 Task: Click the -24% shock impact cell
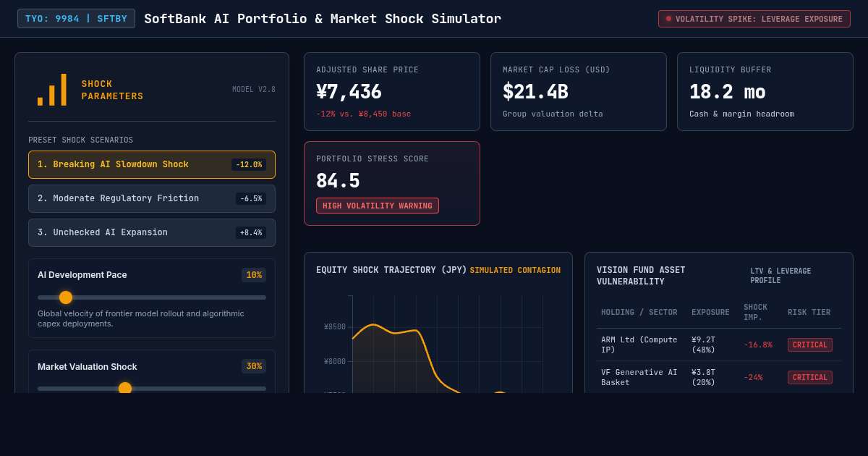coord(753,377)
